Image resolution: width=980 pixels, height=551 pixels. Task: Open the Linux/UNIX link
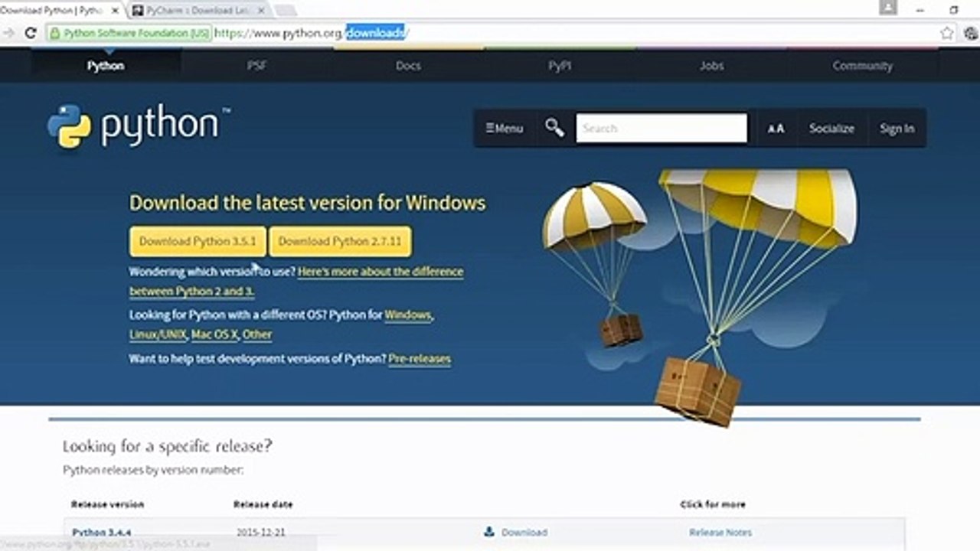coord(157,334)
